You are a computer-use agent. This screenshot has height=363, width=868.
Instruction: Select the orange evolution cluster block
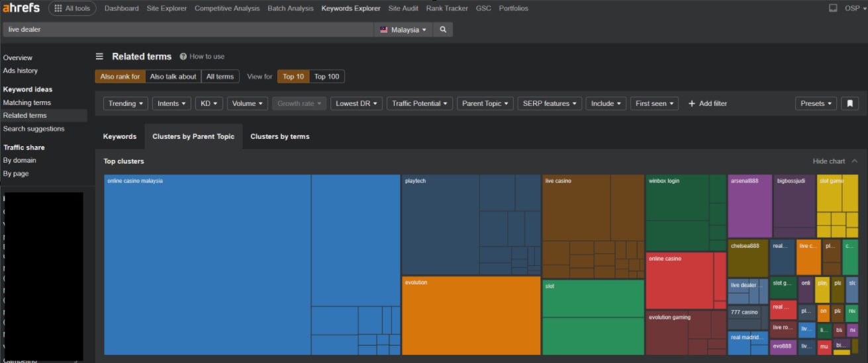point(471,315)
